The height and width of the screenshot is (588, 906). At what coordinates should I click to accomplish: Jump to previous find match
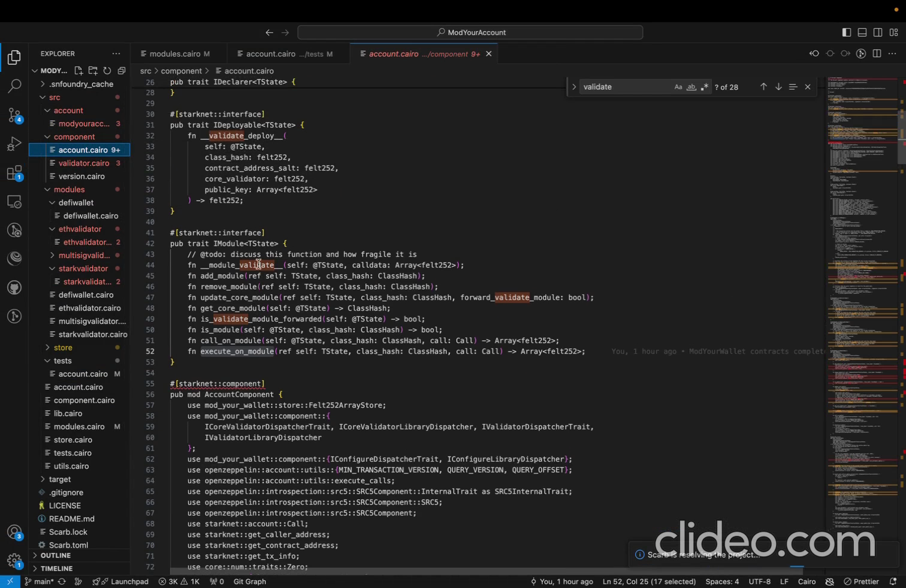763,87
